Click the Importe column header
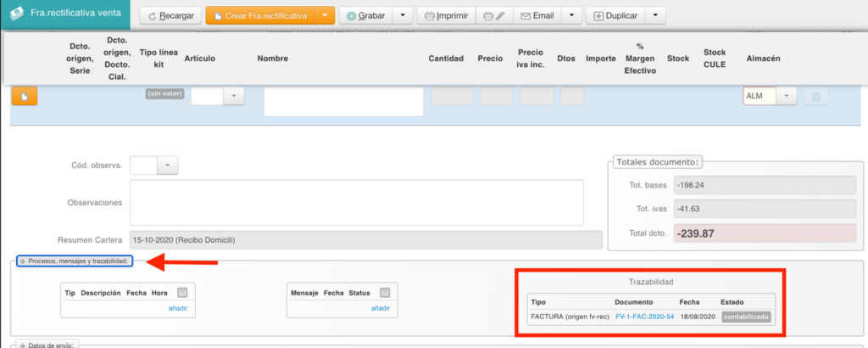This screenshot has height=348, width=868. pos(601,59)
